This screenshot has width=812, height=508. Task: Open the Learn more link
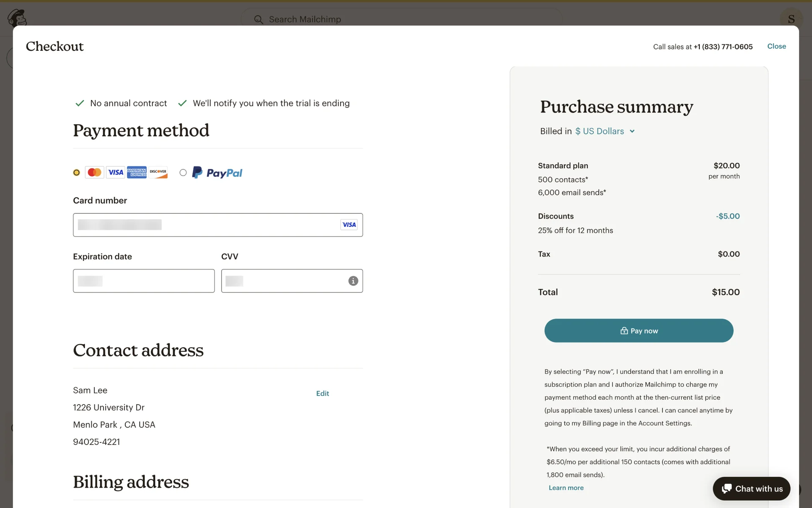(x=566, y=488)
